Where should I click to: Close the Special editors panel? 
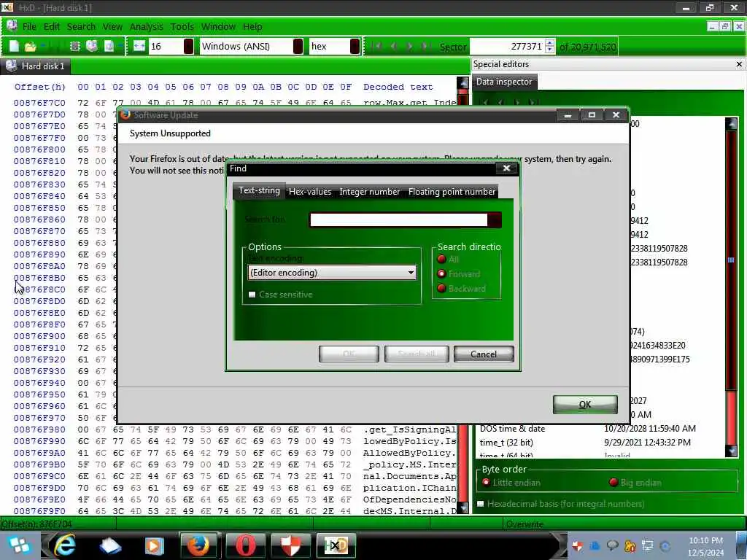(739, 64)
